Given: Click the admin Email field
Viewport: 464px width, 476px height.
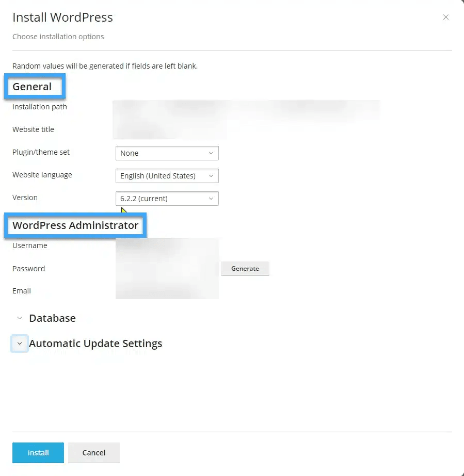Looking at the screenshot, I should [x=167, y=291].
